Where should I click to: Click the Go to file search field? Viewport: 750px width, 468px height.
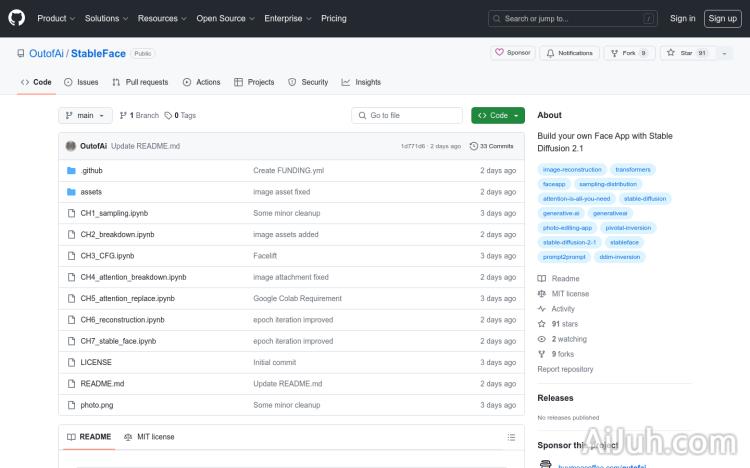(x=407, y=116)
